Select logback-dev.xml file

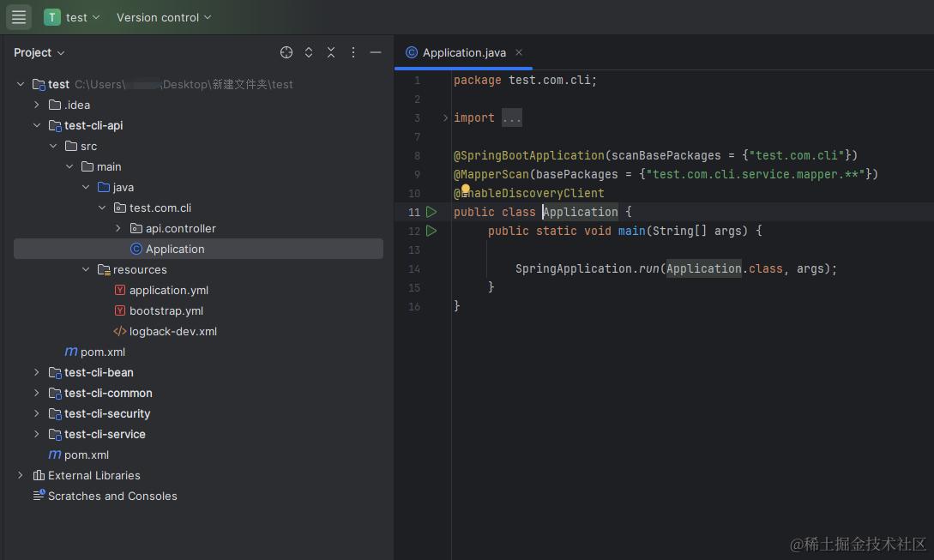coord(172,331)
